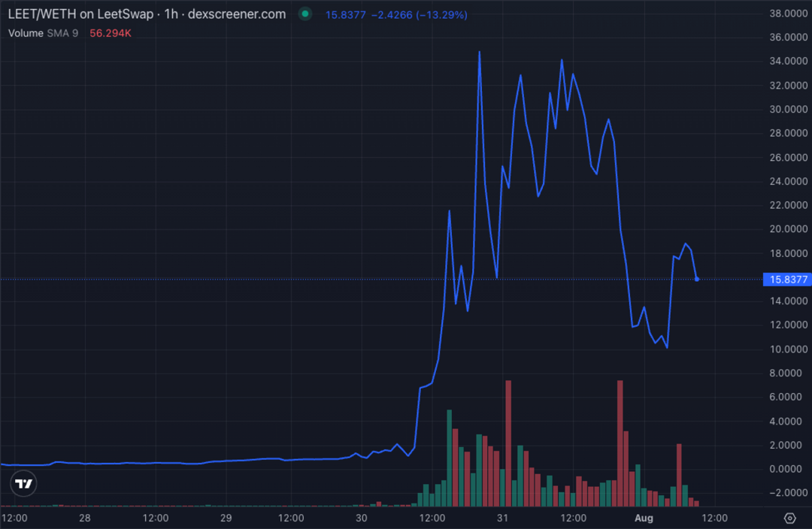Click the 34.0000 price axis label

(x=788, y=61)
